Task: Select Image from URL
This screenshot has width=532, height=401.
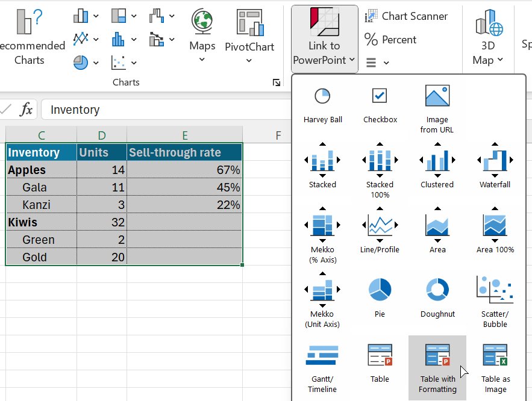Action: (x=437, y=108)
